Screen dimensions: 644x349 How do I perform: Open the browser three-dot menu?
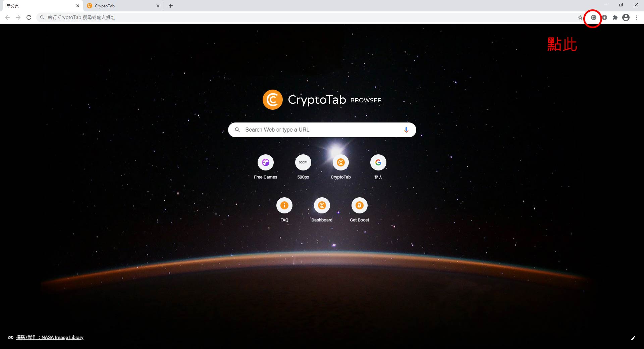637,17
